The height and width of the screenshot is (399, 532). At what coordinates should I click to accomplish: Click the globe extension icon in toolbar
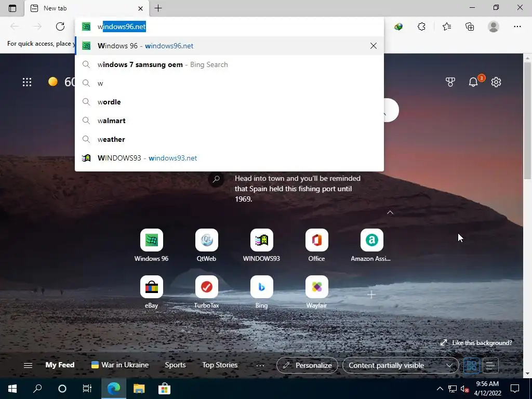(398, 26)
